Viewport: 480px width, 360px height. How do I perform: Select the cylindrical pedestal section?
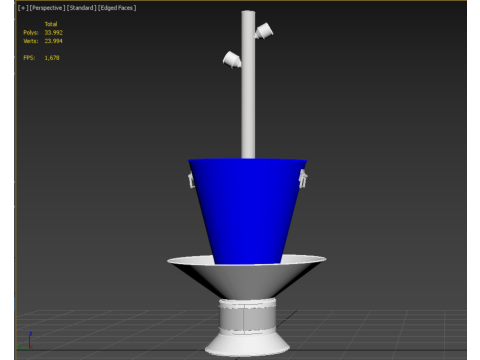point(247,316)
